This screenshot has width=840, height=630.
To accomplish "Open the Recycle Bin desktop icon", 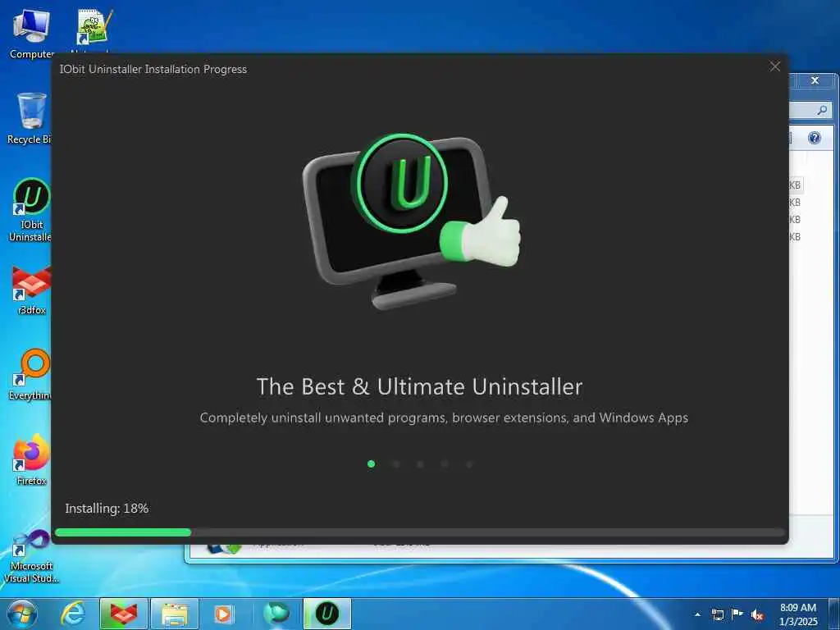I will click(30, 118).
